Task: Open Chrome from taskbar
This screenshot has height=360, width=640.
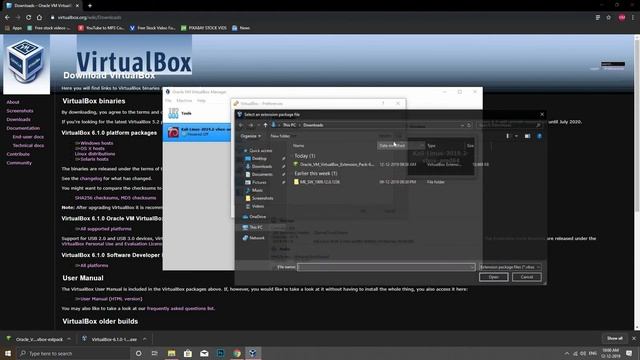Action: [x=237, y=353]
